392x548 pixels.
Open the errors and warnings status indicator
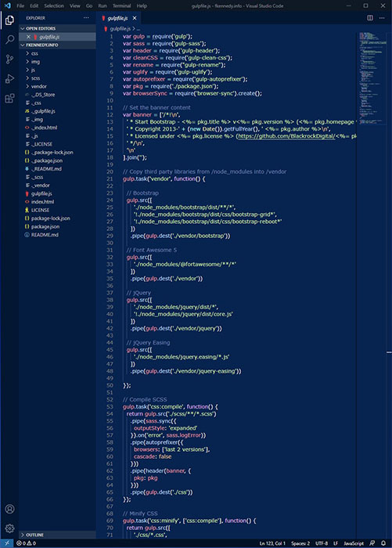pos(27,543)
